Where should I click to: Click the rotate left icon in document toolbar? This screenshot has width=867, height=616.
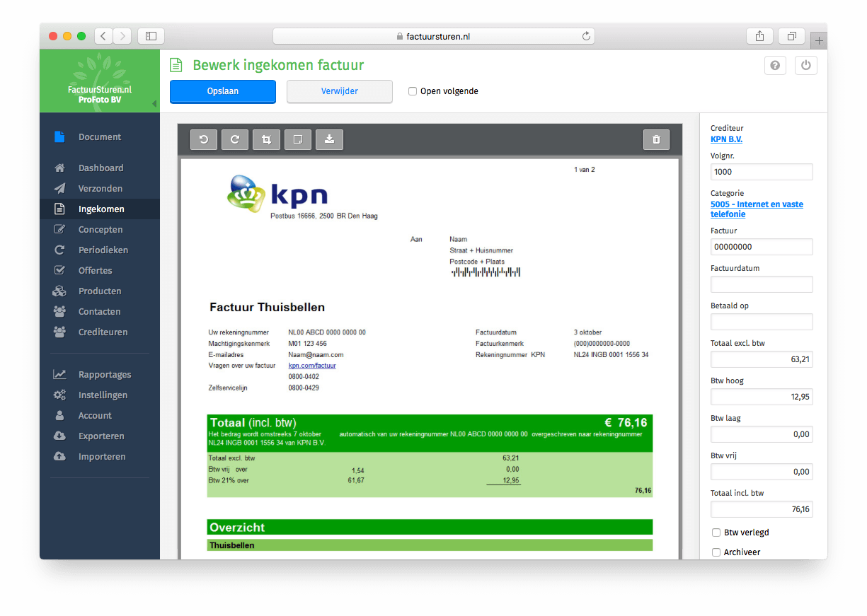204,140
